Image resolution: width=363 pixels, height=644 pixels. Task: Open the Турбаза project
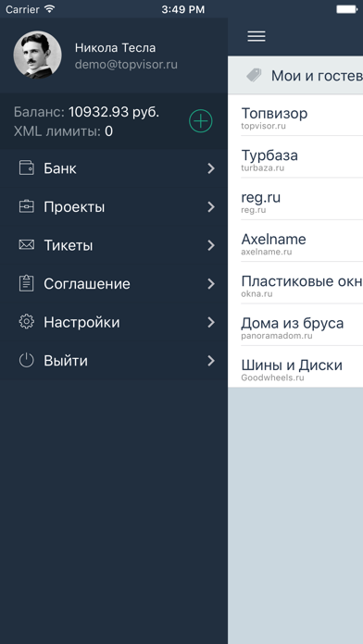click(295, 157)
